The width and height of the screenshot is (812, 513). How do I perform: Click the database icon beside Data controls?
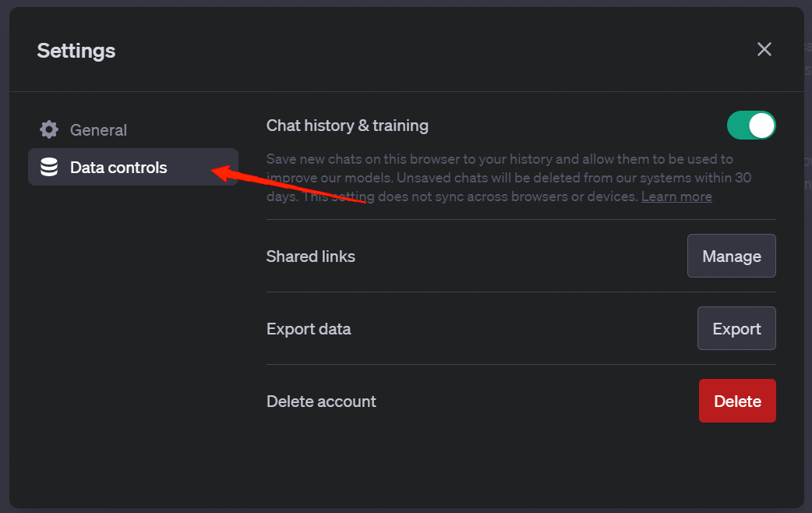pos(49,167)
